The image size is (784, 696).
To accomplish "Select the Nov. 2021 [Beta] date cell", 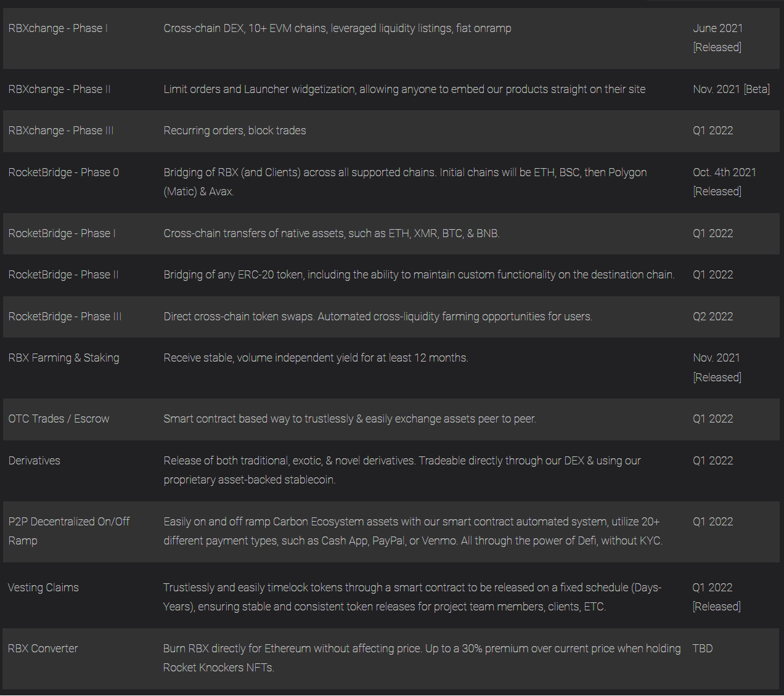I will [x=731, y=89].
